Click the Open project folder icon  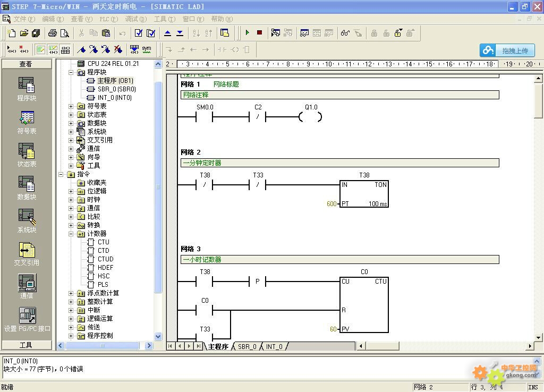23,33
